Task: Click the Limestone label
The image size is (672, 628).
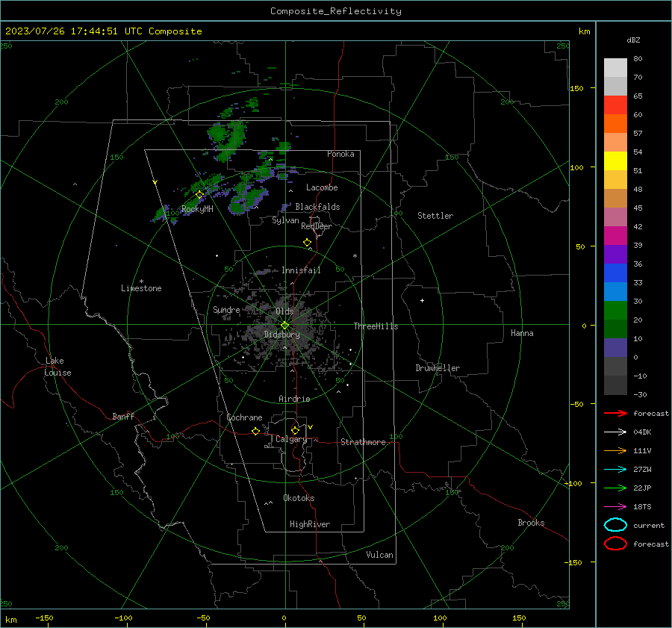Action: [141, 288]
